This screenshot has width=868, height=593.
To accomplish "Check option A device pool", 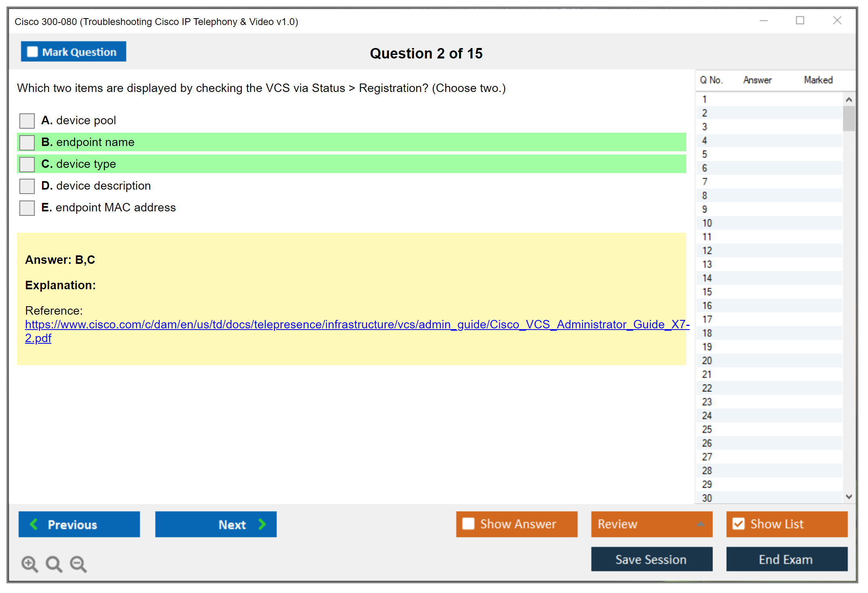I will [x=27, y=121].
